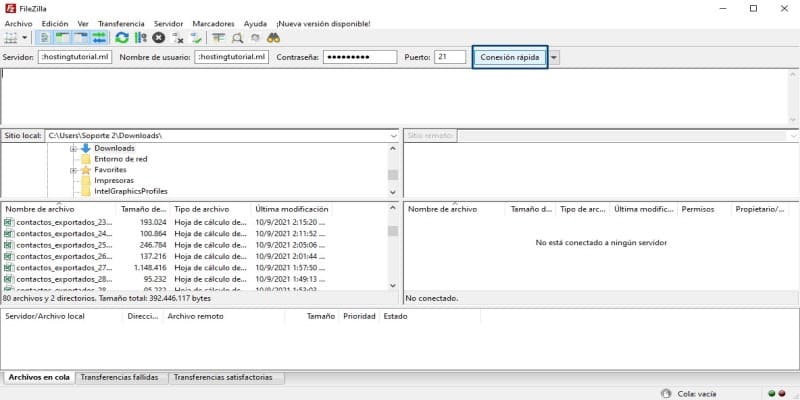
Task: Open directory listing filters icon
Action: point(219,38)
